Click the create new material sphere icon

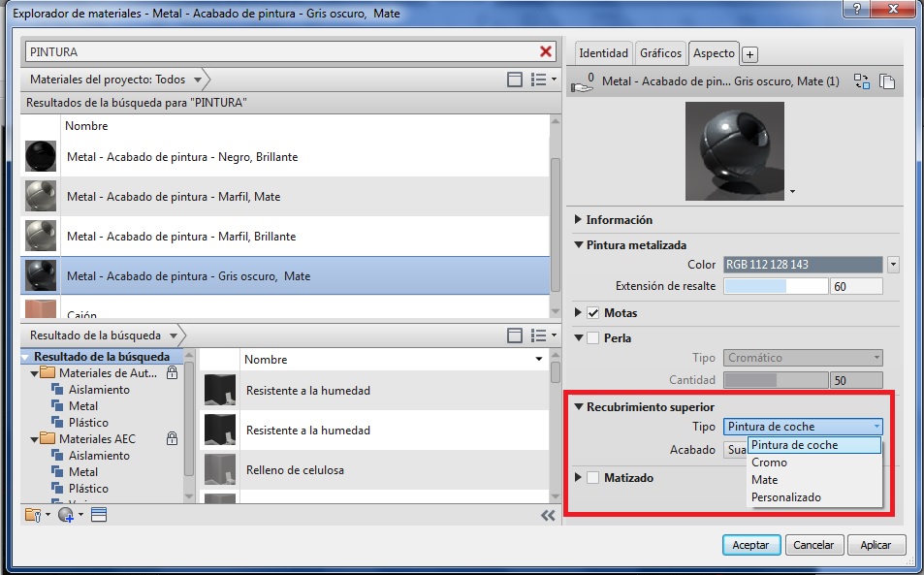click(66, 515)
